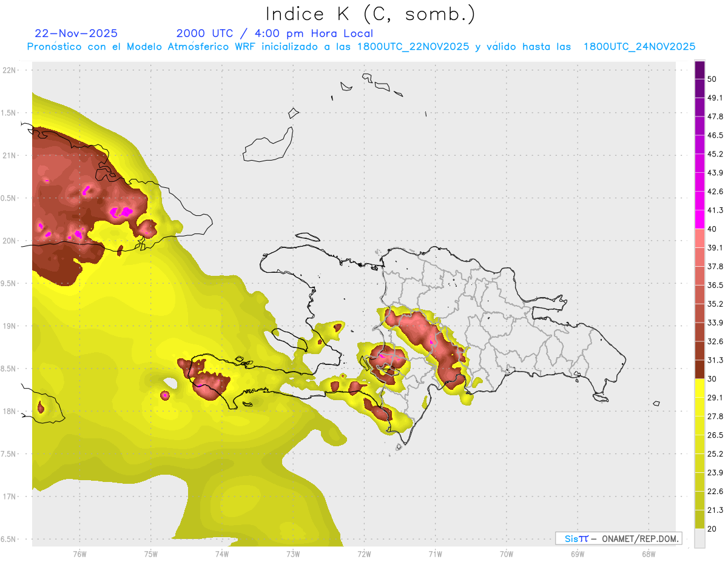This screenshot has width=728, height=562.
Task: Click the "50" label on the color bar
Action: tap(712, 79)
